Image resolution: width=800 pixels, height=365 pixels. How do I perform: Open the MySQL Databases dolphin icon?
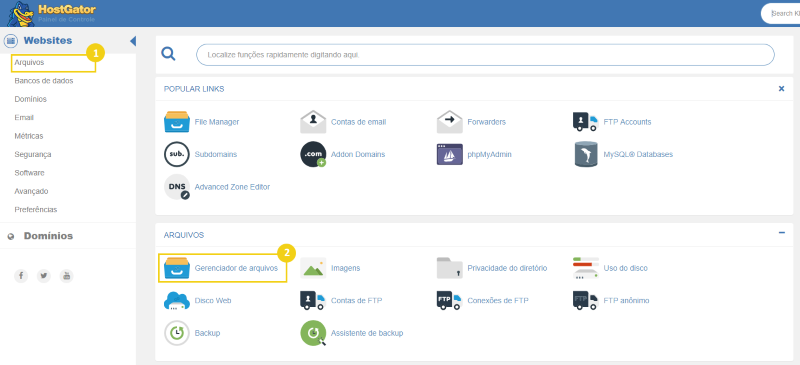pyautogui.click(x=586, y=154)
